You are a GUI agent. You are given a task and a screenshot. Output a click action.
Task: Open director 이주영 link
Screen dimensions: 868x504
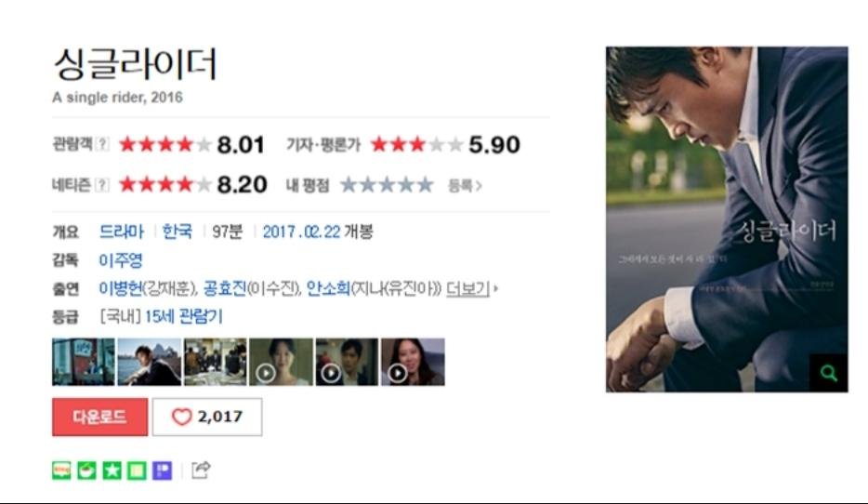[x=121, y=260]
